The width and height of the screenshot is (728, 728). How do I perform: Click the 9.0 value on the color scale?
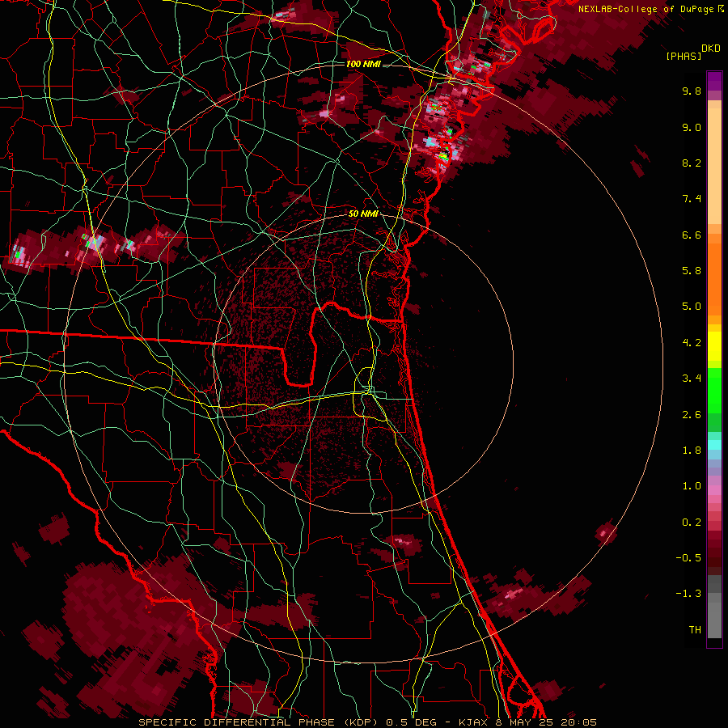[692, 127]
